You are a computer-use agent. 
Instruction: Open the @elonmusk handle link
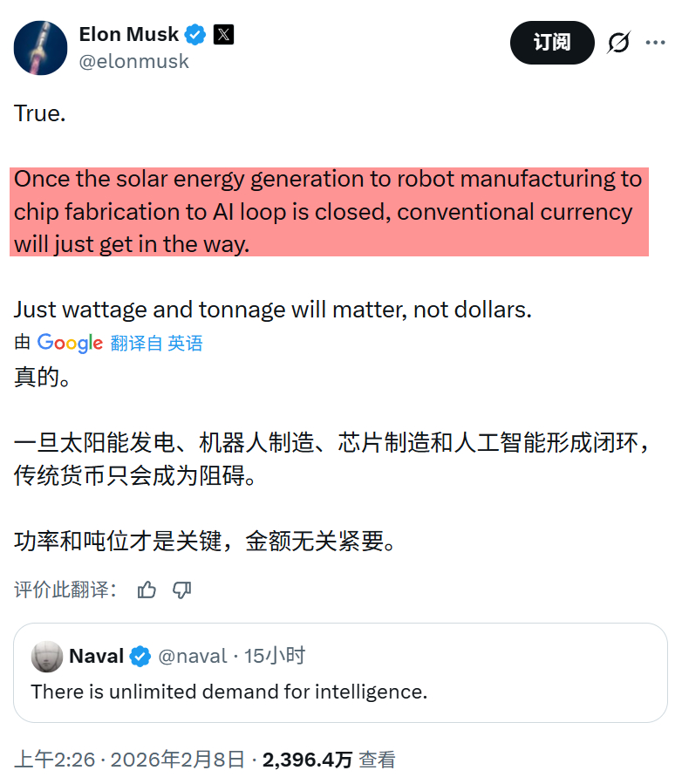pyautogui.click(x=133, y=62)
